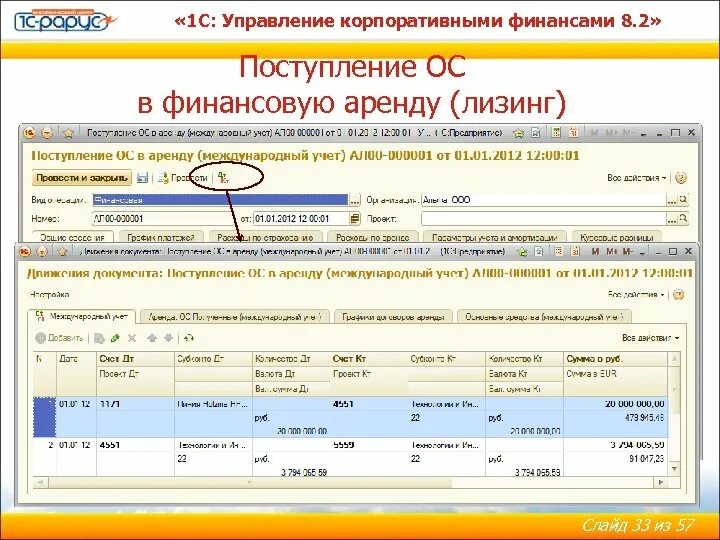This screenshot has width=720, height=540.
Task: Switch to the 'График платежей' tab
Action: [x=161, y=237]
